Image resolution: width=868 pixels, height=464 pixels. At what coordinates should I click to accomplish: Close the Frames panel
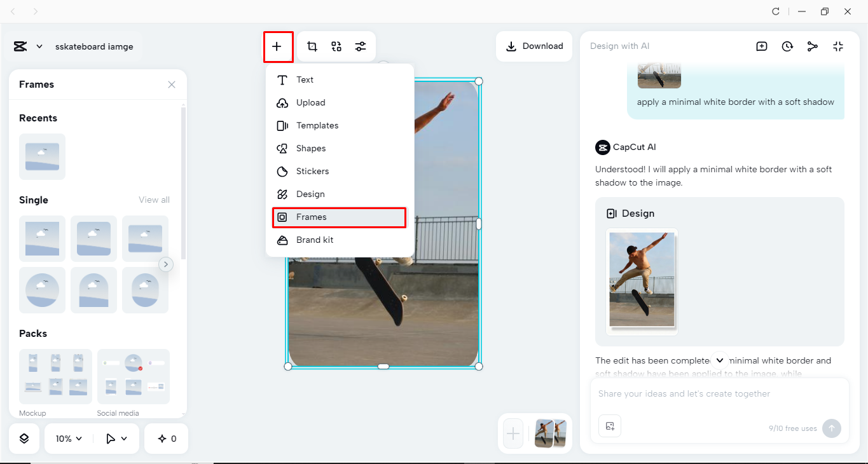(172, 85)
